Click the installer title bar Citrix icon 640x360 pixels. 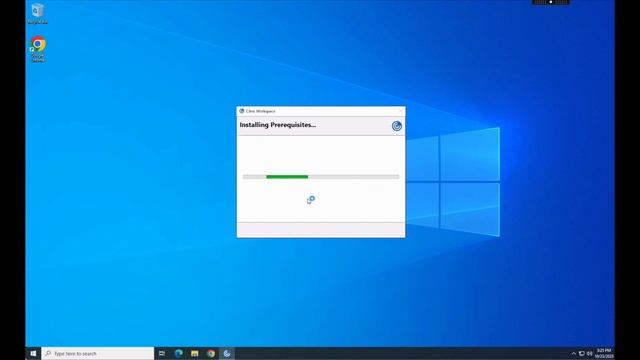point(242,111)
